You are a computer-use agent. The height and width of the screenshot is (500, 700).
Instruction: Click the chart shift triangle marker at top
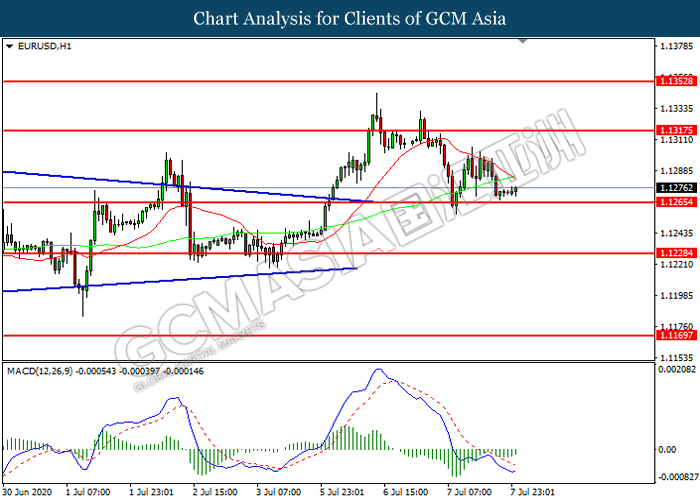click(523, 41)
